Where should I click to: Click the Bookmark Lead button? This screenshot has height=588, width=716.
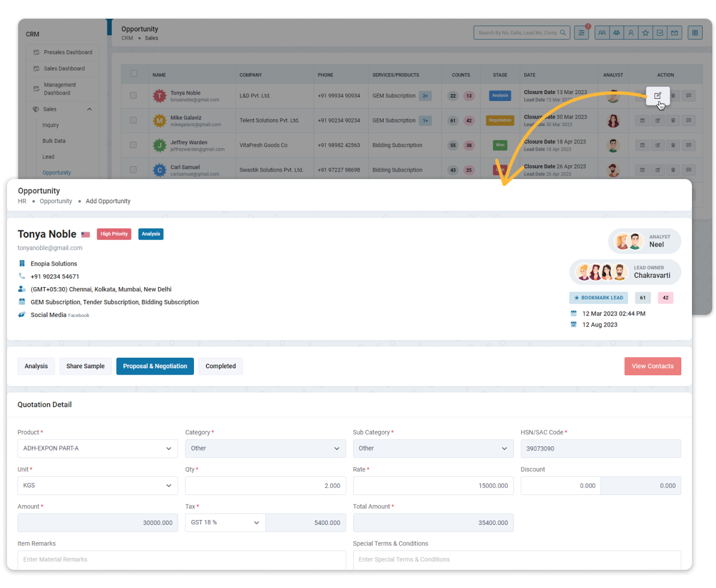(x=598, y=298)
